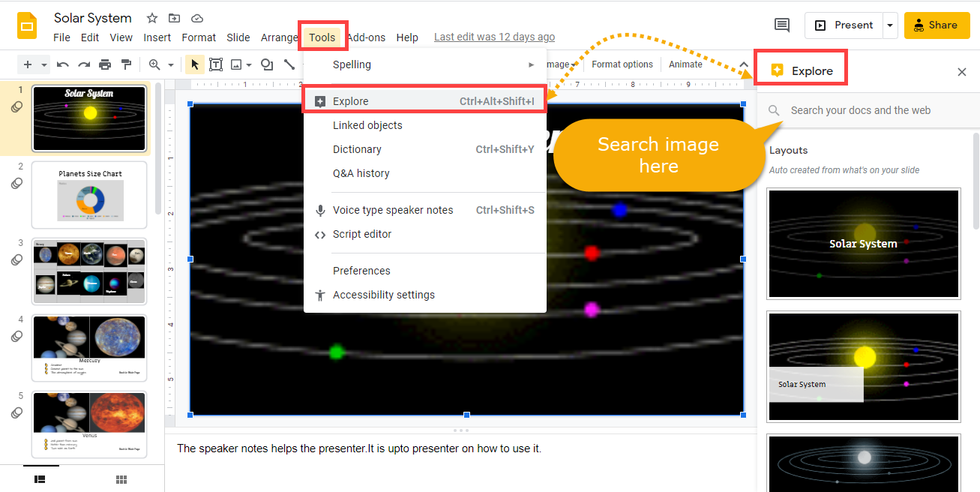Open the Zoom tool dropdown
This screenshot has height=492, width=980.
point(171,64)
